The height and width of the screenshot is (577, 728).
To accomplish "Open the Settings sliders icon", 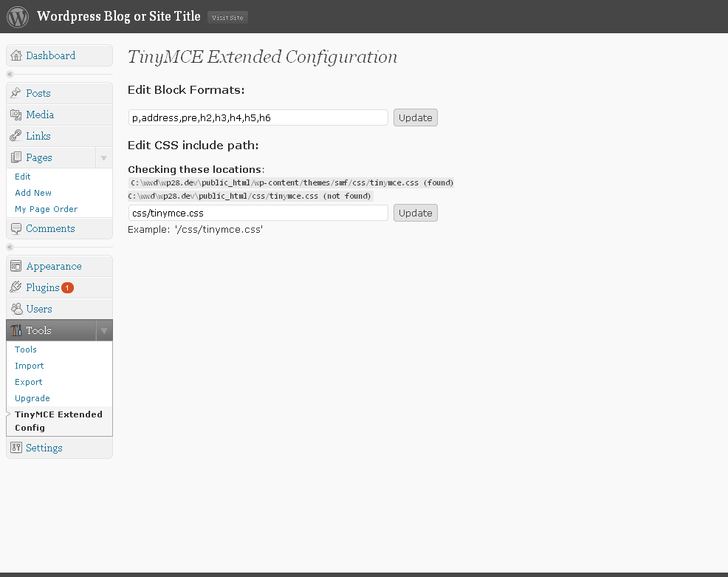I will pos(16,448).
